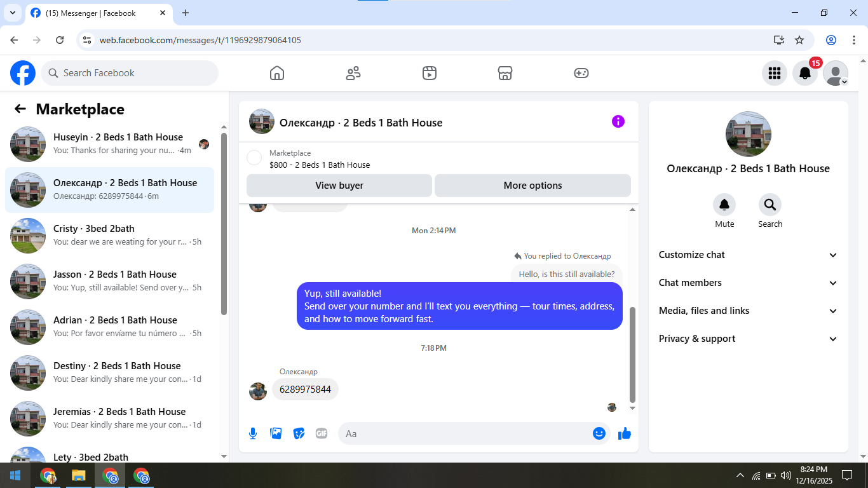This screenshot has width=868, height=488.
Task: Click the browser address bar URL
Action: [200, 40]
